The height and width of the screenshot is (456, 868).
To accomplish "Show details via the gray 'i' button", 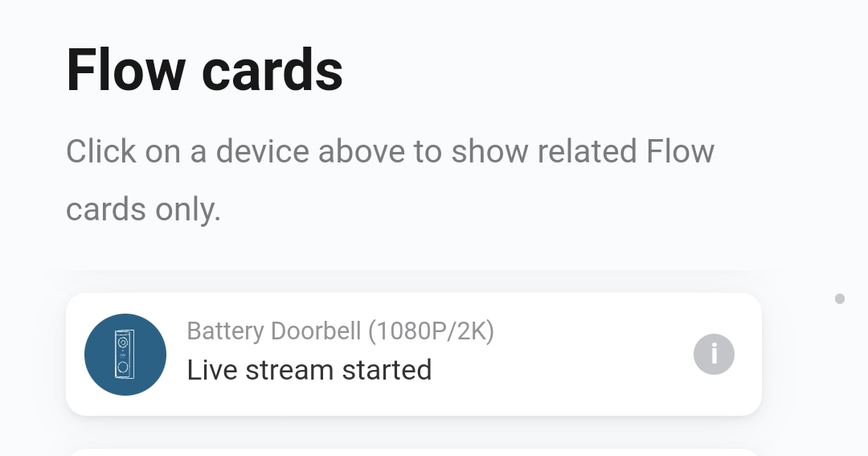I will pos(714,354).
